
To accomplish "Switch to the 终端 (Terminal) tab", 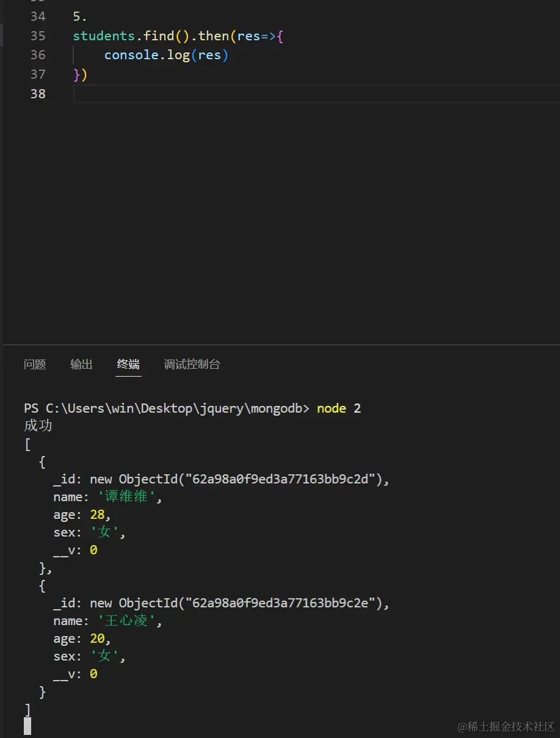I will tap(128, 364).
